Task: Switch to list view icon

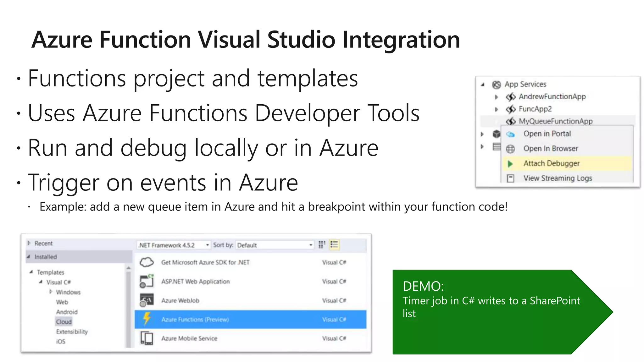Action: (334, 245)
